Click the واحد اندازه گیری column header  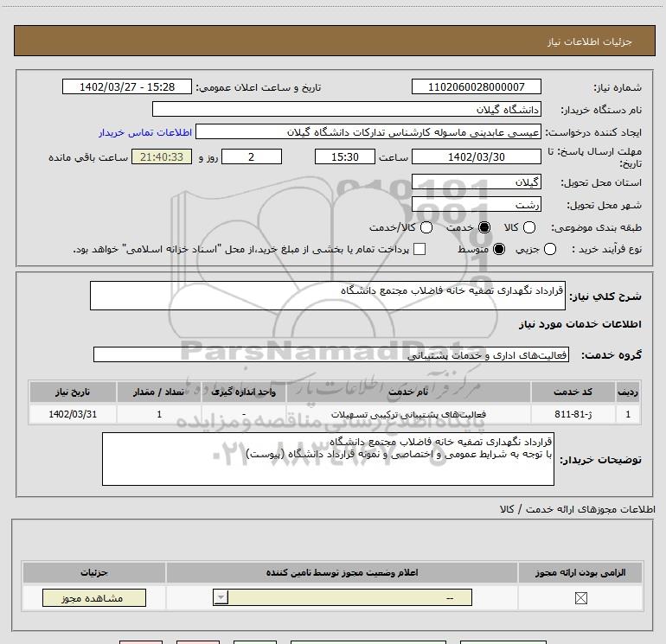(244, 392)
